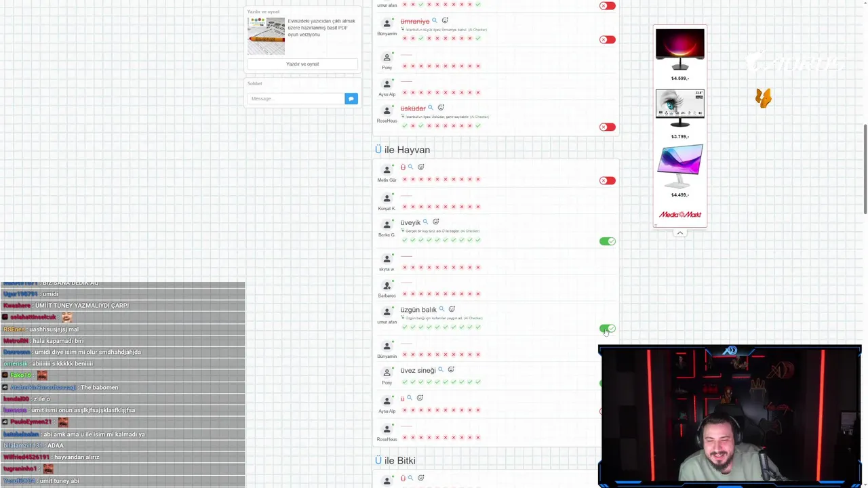The width and height of the screenshot is (868, 488).
Task: Open the emoji icon under Ü ile Bitki
Action: pyautogui.click(x=420, y=478)
